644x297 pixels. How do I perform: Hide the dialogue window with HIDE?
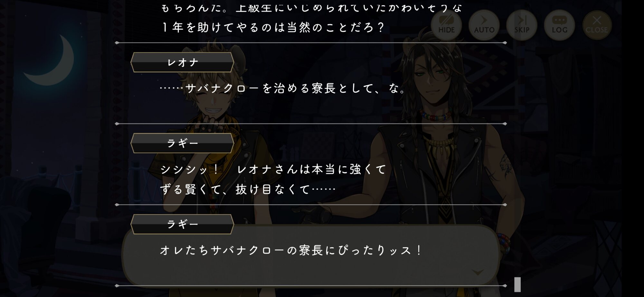pos(446,25)
